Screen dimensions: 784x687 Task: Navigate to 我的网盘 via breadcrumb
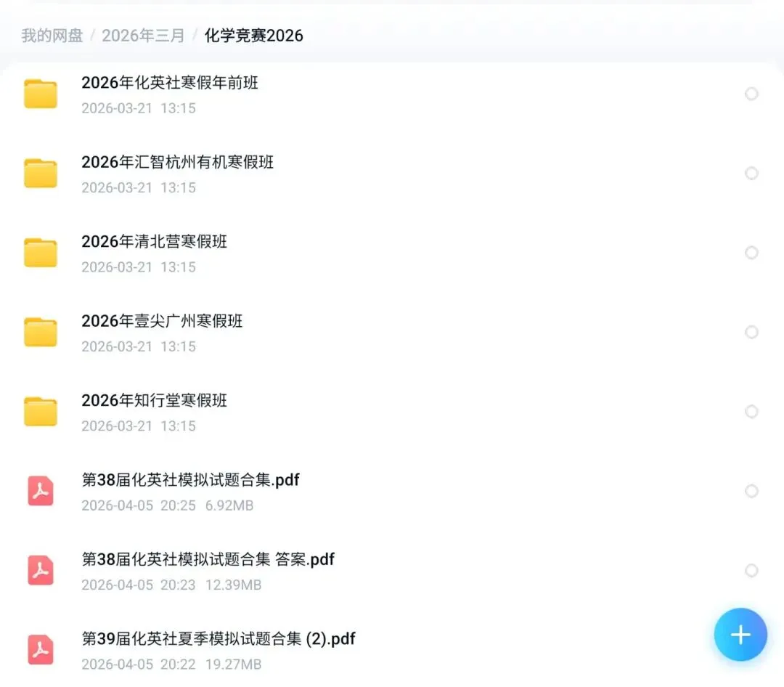click(x=52, y=35)
